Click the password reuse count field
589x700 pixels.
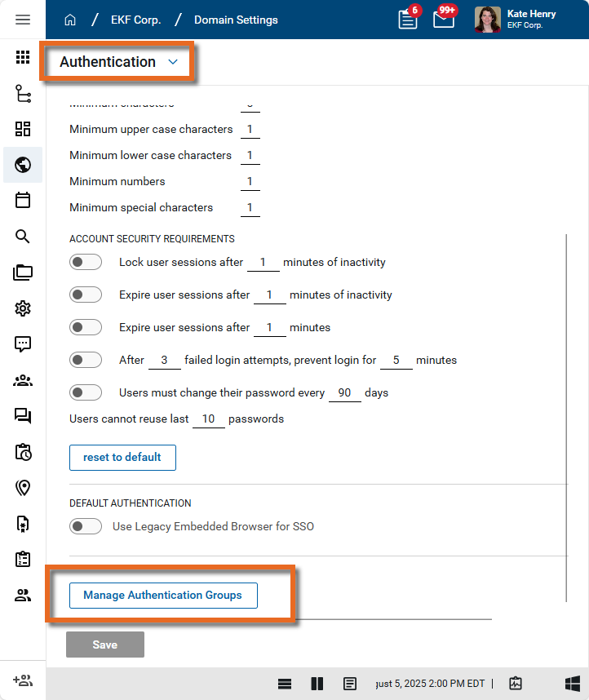(x=208, y=419)
